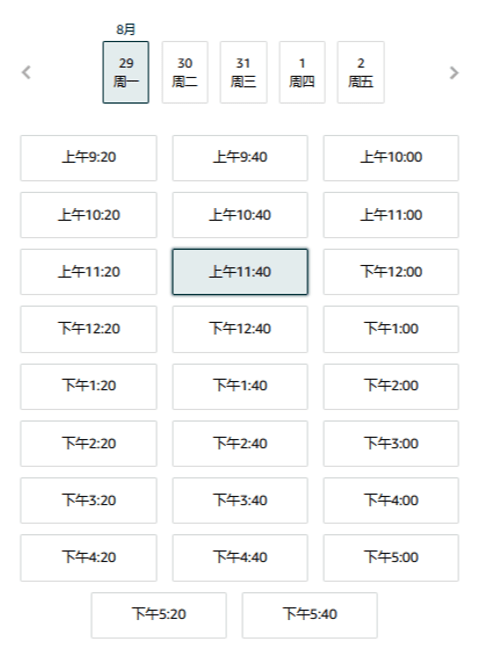Select the date 30 周二
Viewport: 482px width, 657px height.
(185, 72)
